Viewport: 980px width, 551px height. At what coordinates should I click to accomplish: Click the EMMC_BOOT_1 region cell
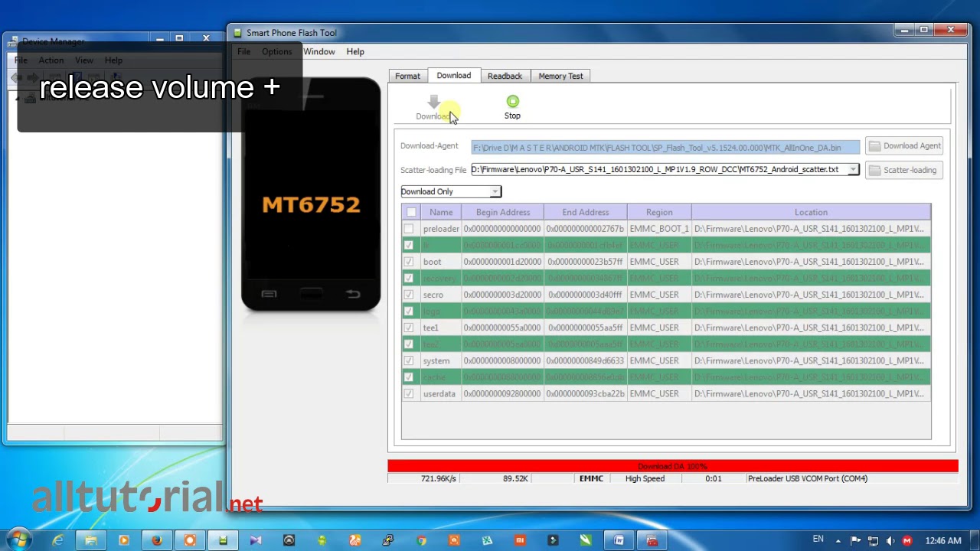coord(659,229)
